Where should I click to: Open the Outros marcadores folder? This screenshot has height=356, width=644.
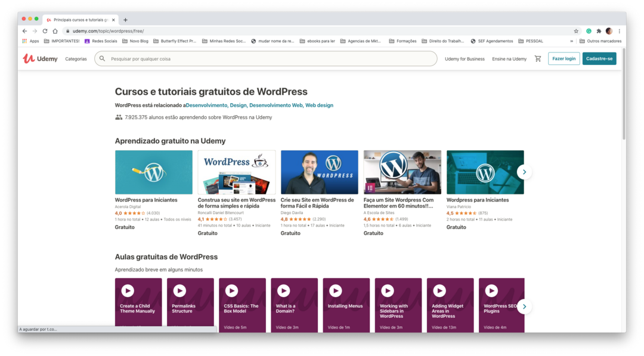(600, 41)
